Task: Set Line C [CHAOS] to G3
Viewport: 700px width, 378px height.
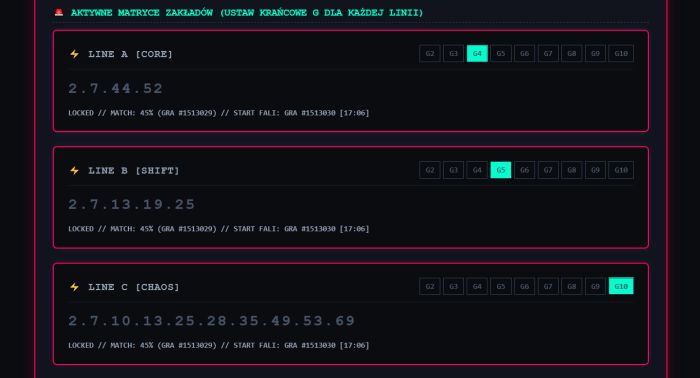Action: pyautogui.click(x=454, y=287)
